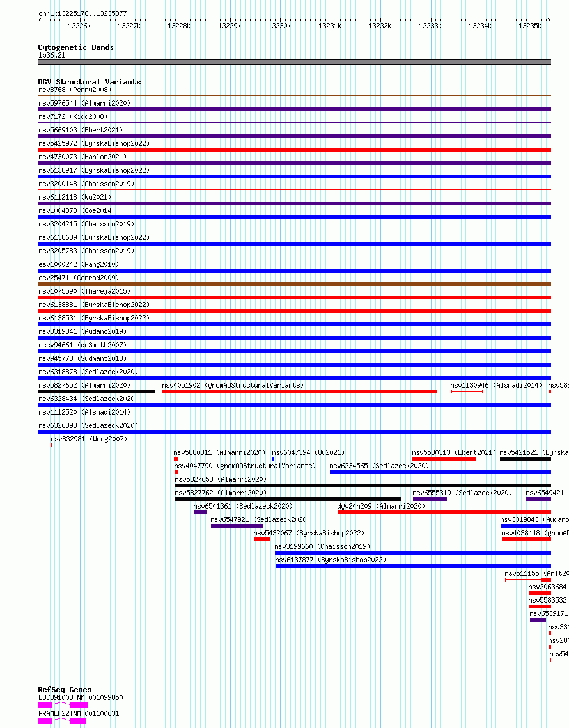Click the red bar of nsv6138881 (ByrskaBishop2022)

point(294,311)
